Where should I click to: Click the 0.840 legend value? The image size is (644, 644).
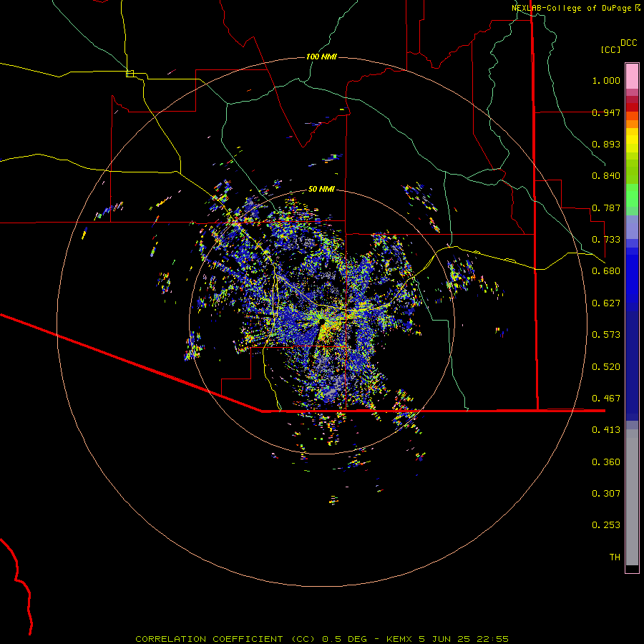606,176
